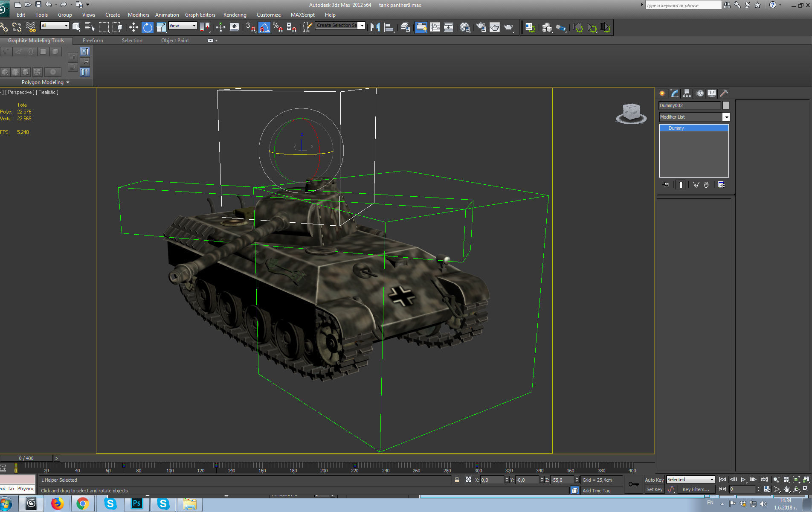This screenshot has width=812, height=512.
Task: Click the time slider 0 / 400
Action: pyautogui.click(x=26, y=458)
